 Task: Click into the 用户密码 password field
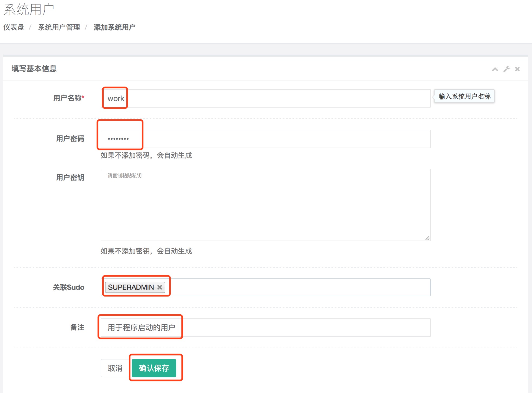point(265,139)
